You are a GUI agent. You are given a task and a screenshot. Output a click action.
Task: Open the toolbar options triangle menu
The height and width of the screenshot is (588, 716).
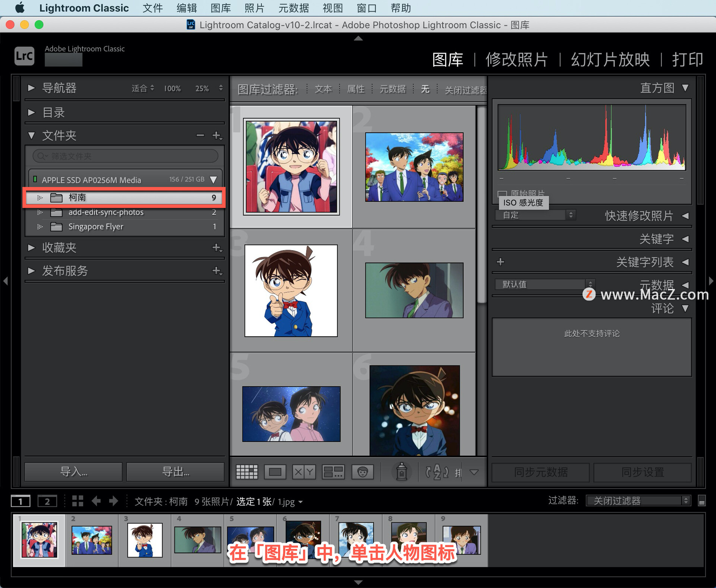coord(474,472)
